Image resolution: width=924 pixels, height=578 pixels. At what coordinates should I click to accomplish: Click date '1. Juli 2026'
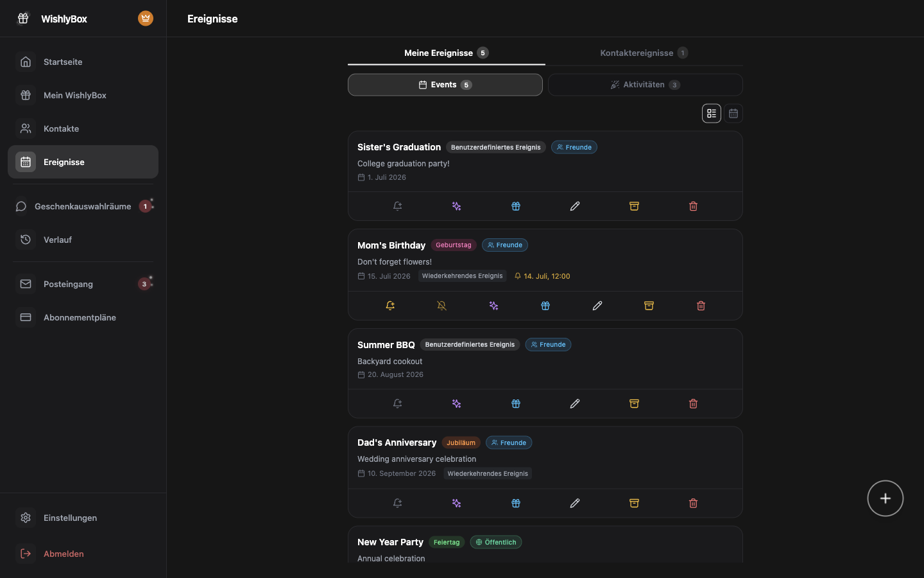[x=382, y=177]
